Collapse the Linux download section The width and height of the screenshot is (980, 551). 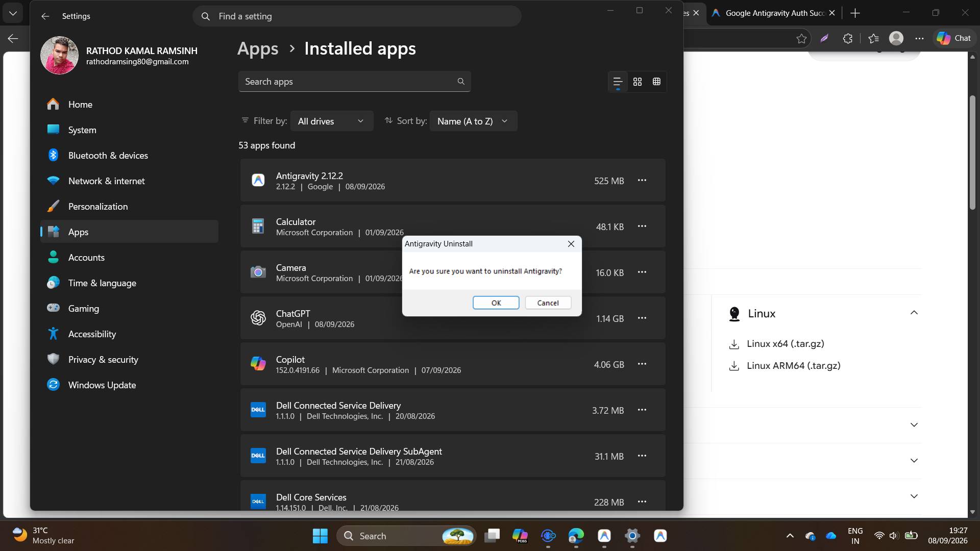point(914,313)
